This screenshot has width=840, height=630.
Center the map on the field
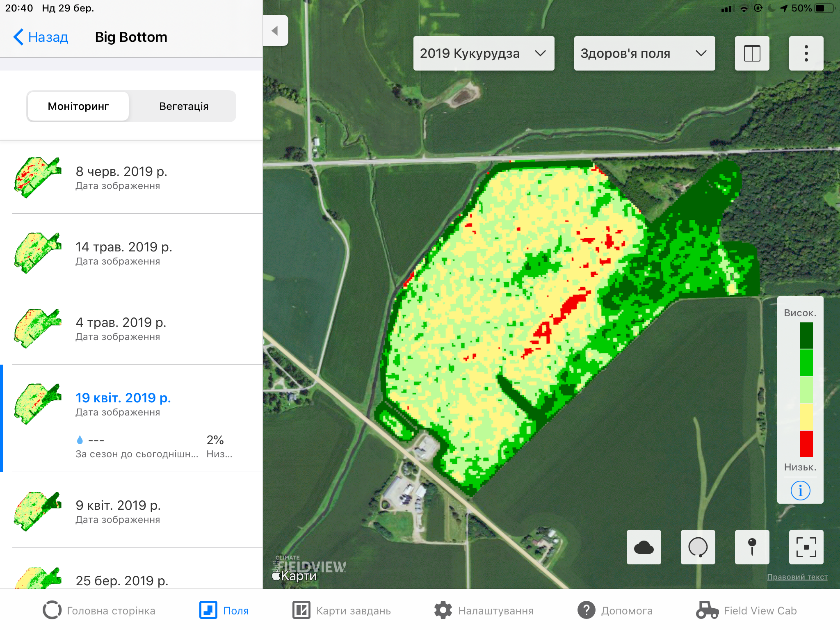[806, 547]
